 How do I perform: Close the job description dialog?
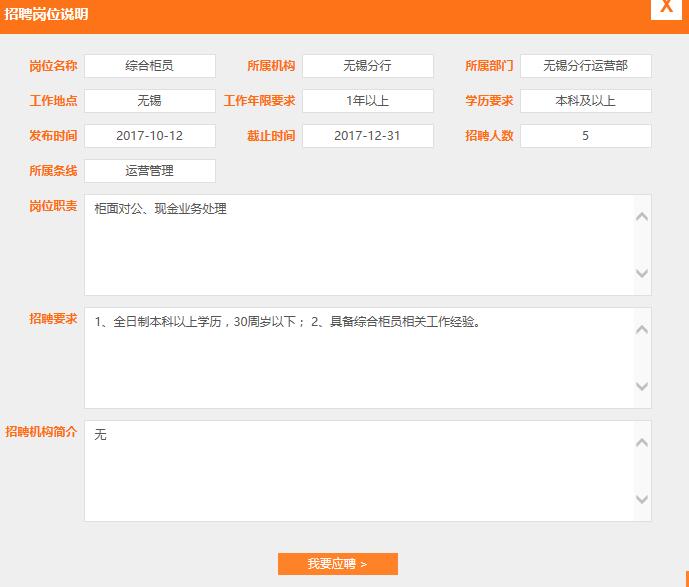pos(666,9)
